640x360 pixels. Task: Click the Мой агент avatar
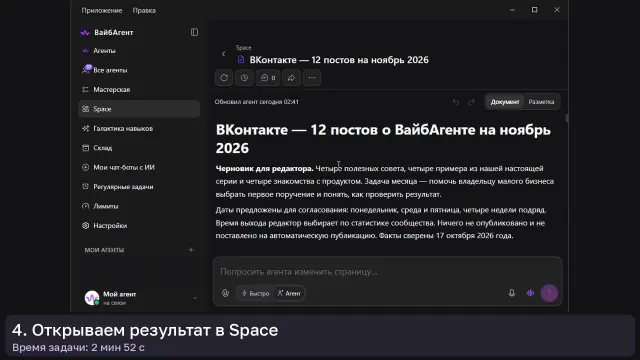[x=92, y=298]
